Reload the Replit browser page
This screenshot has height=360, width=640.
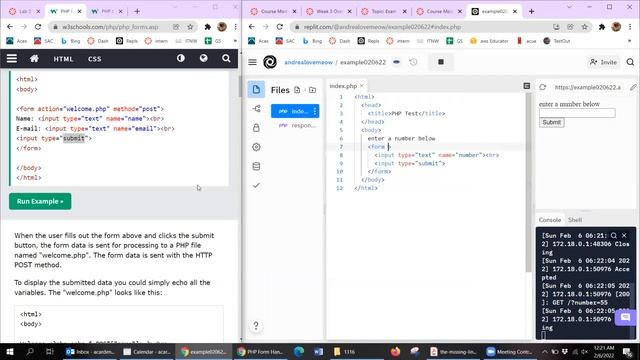point(280,27)
